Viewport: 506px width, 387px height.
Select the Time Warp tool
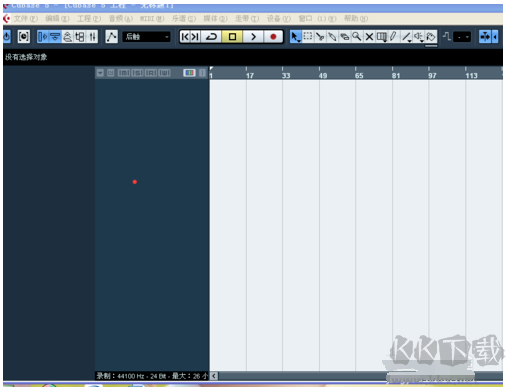coord(382,36)
